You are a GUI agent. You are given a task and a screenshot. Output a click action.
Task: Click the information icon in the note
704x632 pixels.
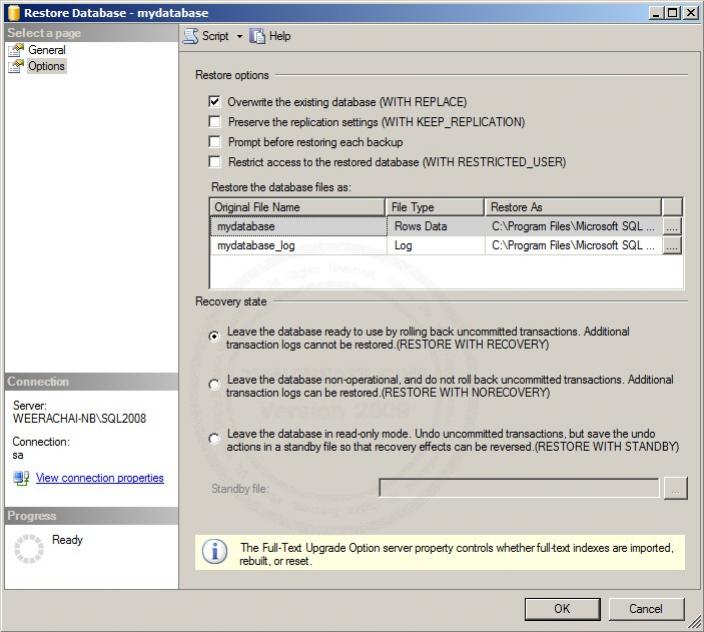pyautogui.click(x=215, y=552)
